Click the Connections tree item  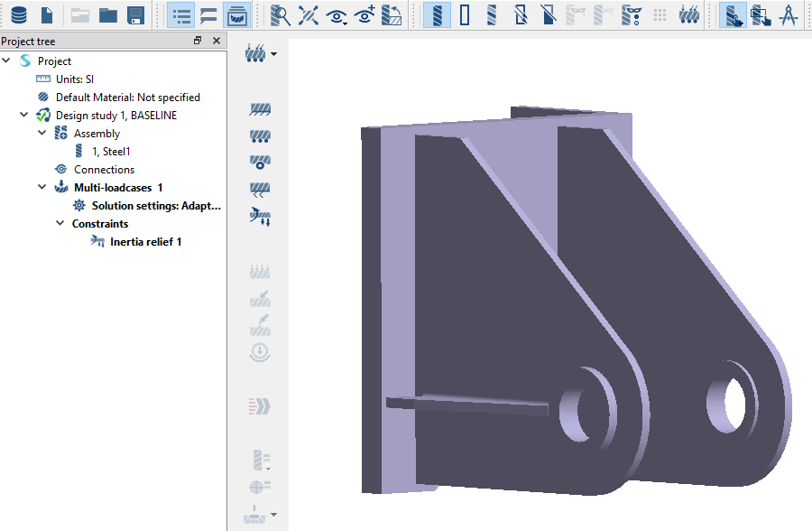tap(104, 170)
